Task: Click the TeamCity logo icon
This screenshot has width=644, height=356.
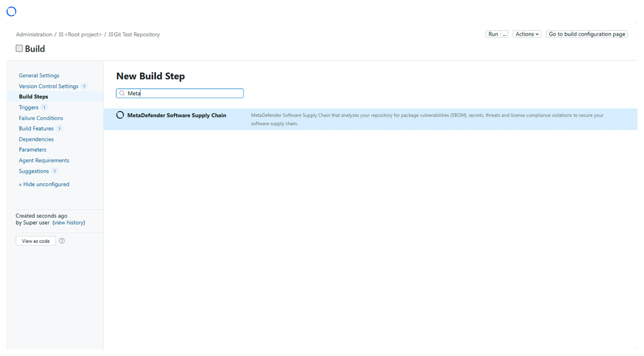Action: click(11, 11)
